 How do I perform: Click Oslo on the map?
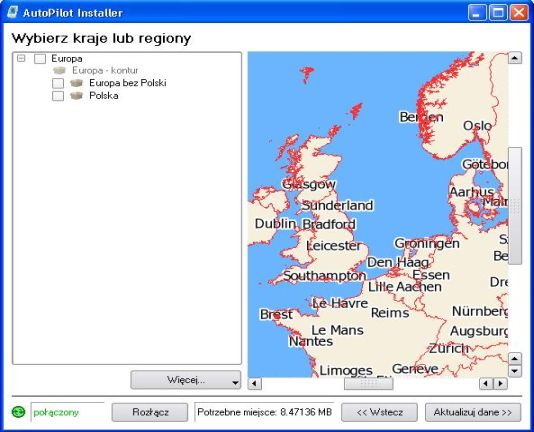pyautogui.click(x=477, y=126)
